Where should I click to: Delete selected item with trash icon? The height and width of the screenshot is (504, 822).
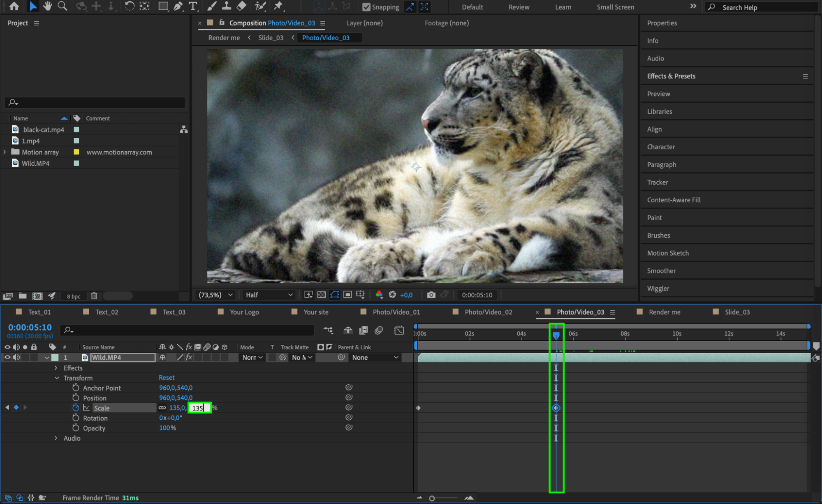click(x=94, y=296)
